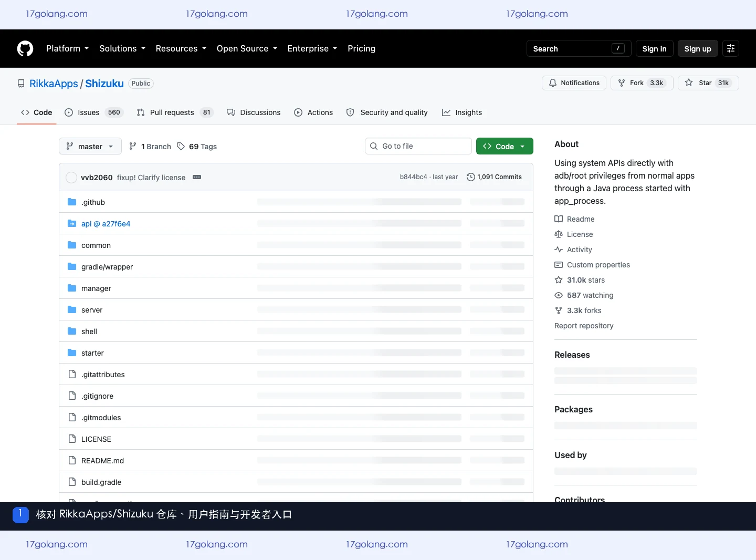Click the GitHub logo icon
756x560 pixels.
pyautogui.click(x=25, y=48)
